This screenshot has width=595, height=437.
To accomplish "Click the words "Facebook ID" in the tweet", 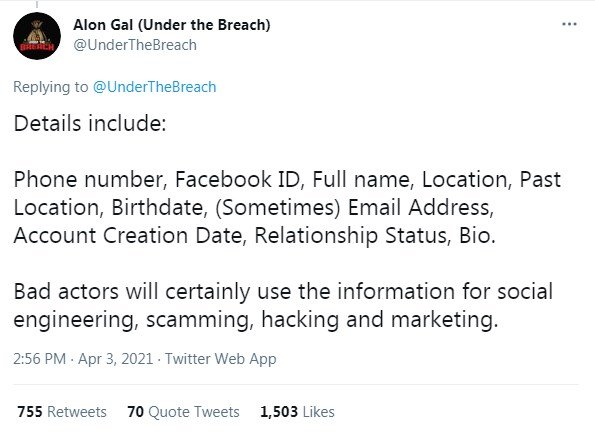I will coord(239,179).
